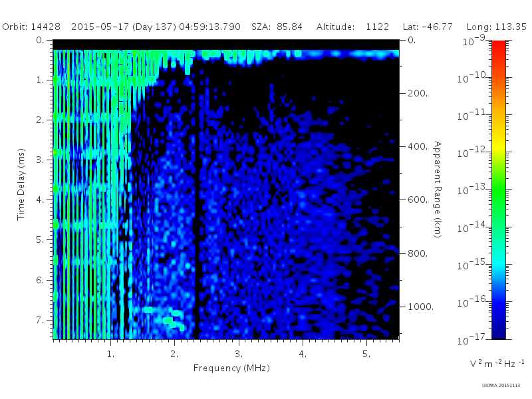532x399 pixels.
Task: Click the time delay tick label '0.'
Action: (x=41, y=40)
